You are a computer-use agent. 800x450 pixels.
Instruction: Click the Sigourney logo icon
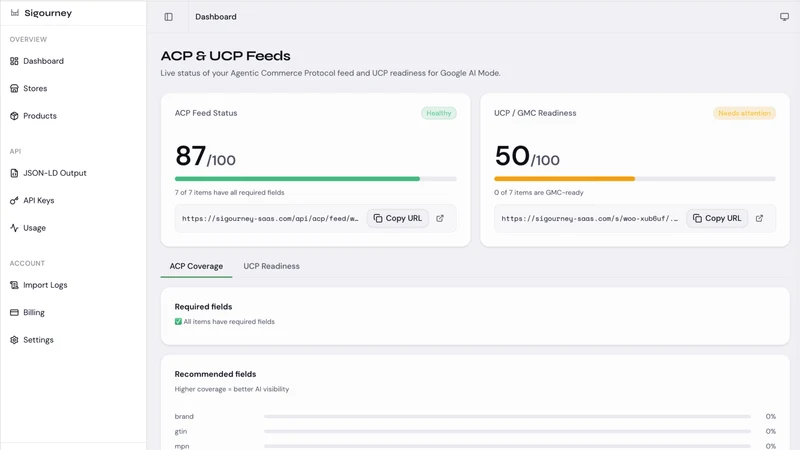(x=15, y=13)
